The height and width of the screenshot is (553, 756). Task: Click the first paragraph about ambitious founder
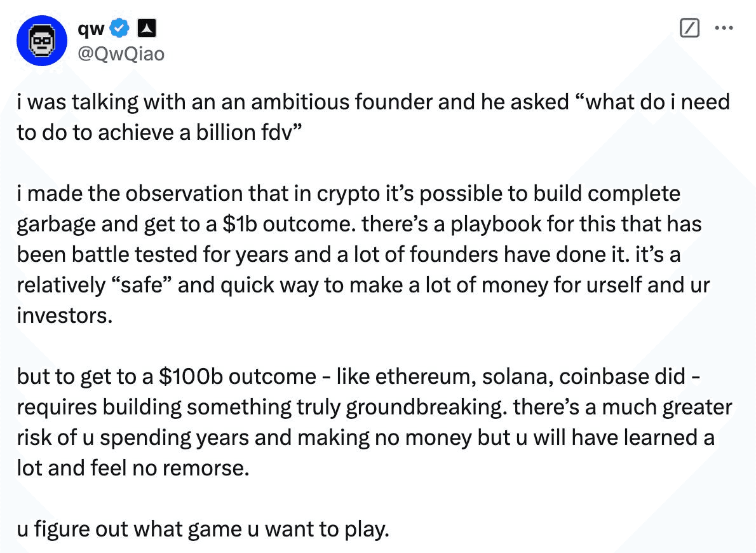tap(373, 117)
